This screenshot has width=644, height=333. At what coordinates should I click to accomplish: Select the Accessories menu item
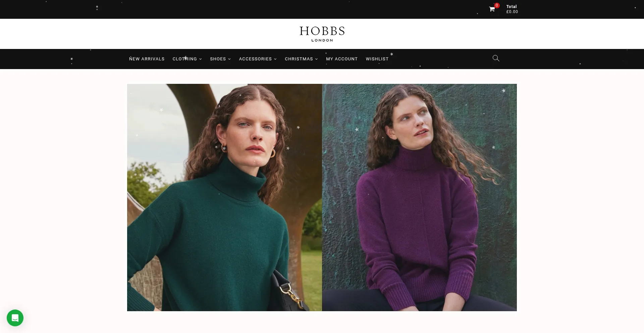point(255,59)
